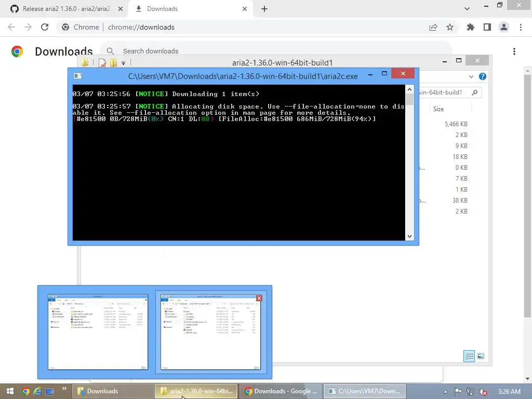Launch Internet Explorer from the taskbar
Viewport: 532px width, 399px height.
coord(37,391)
